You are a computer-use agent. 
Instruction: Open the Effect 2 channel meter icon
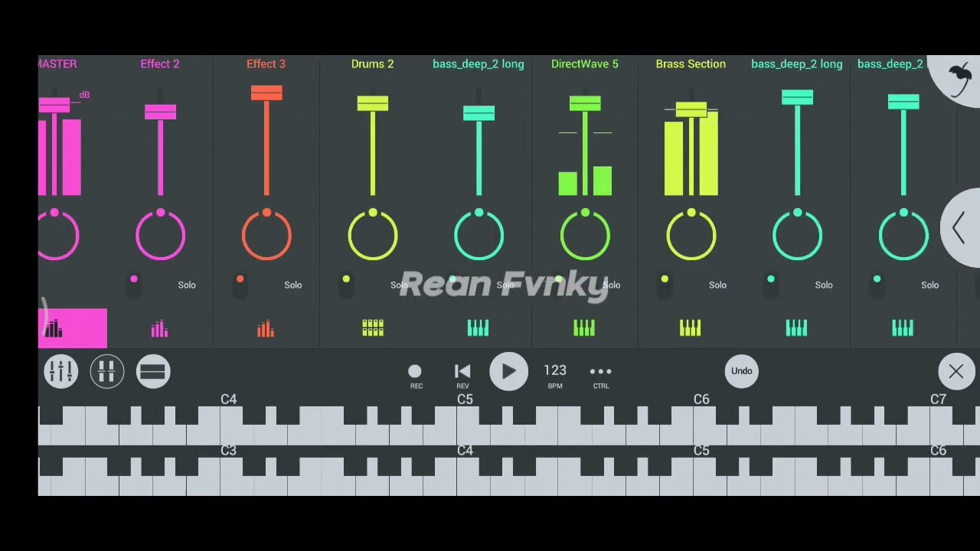point(159,329)
